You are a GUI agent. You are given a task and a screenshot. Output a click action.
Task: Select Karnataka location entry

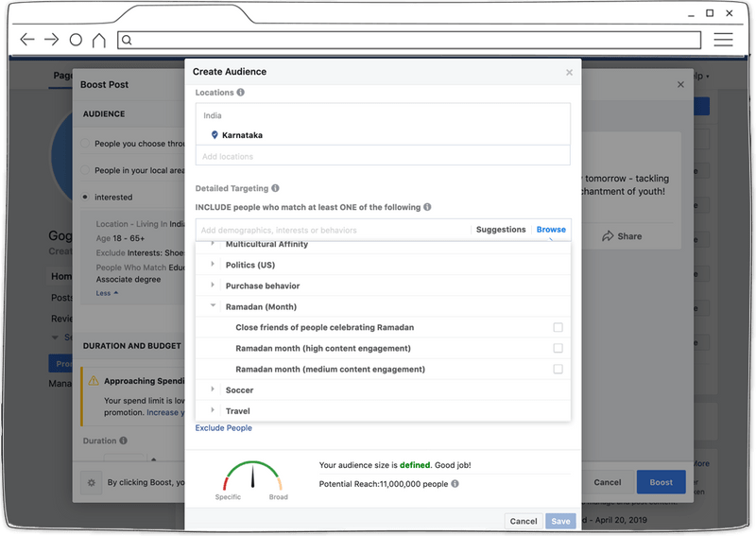[242, 135]
